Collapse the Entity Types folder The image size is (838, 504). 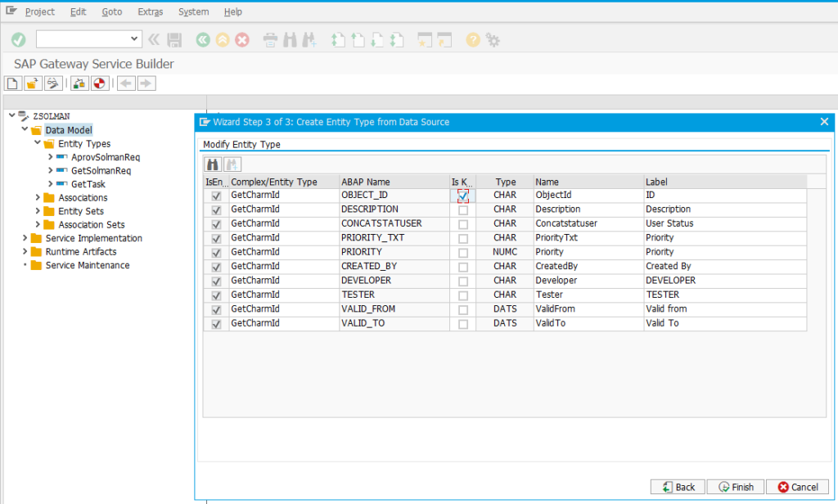tap(38, 142)
